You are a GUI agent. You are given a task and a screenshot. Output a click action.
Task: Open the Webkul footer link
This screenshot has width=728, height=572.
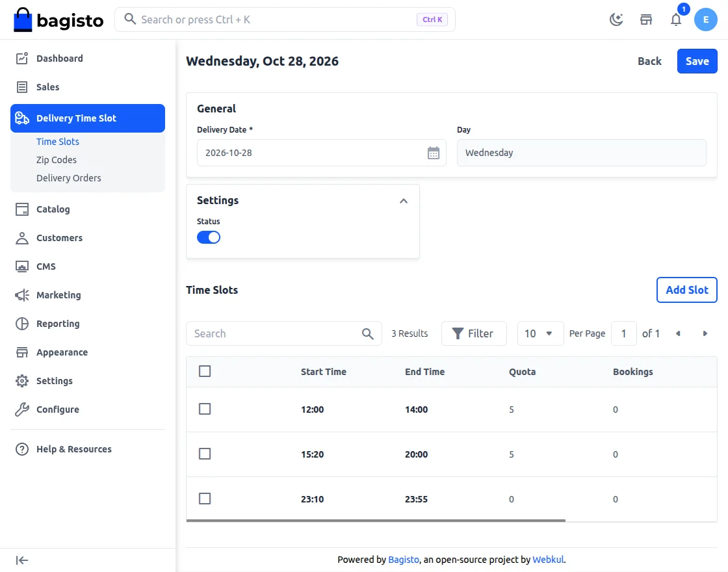[548, 560]
